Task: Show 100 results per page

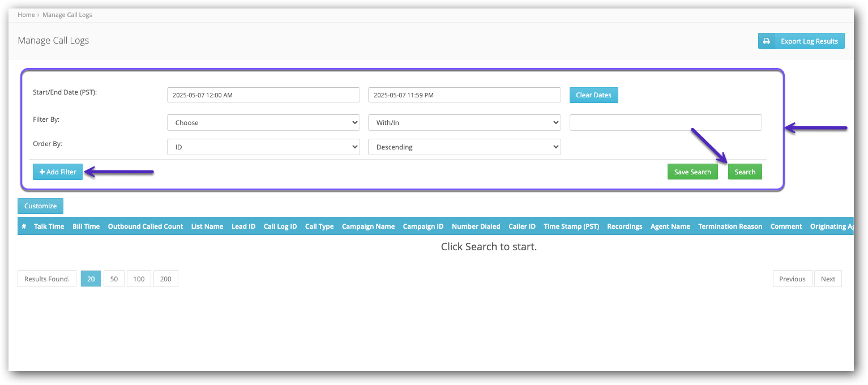Action: tap(139, 279)
